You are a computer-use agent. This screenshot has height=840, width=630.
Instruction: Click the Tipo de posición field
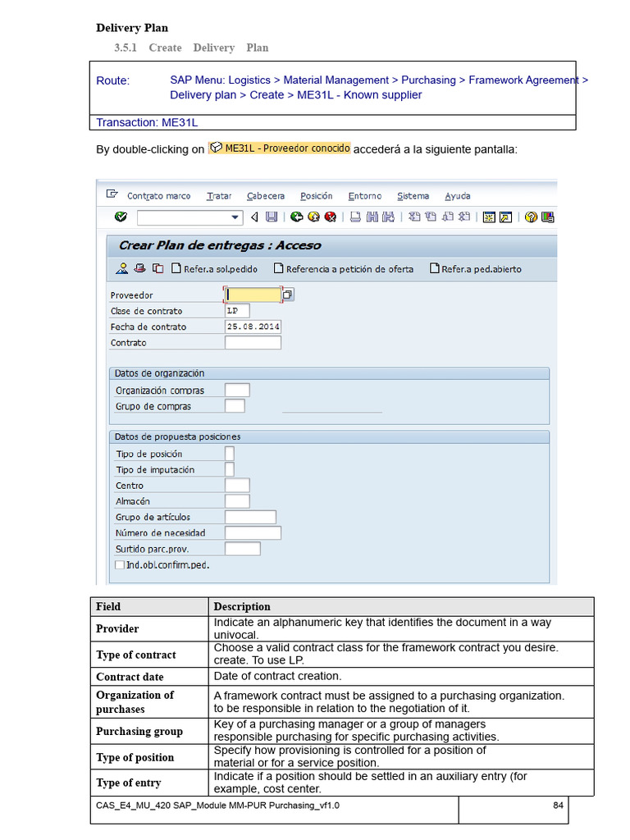tap(230, 454)
